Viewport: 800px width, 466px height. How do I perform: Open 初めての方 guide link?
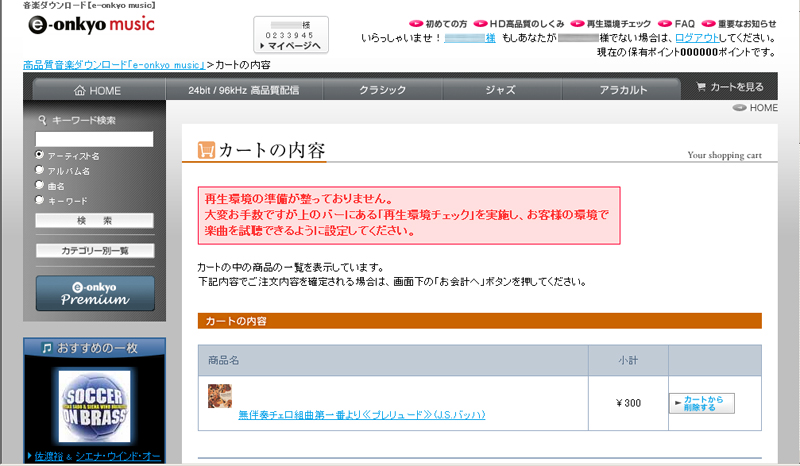click(438, 23)
